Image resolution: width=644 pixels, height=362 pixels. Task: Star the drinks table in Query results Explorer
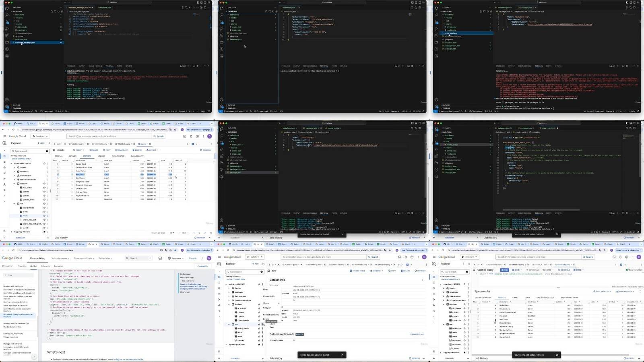pyautogui.click(x=464, y=332)
